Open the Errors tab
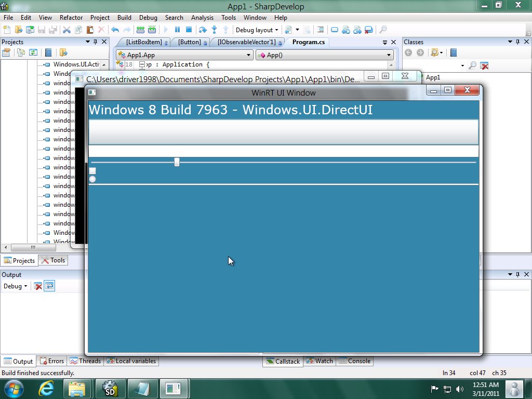 pyautogui.click(x=52, y=361)
